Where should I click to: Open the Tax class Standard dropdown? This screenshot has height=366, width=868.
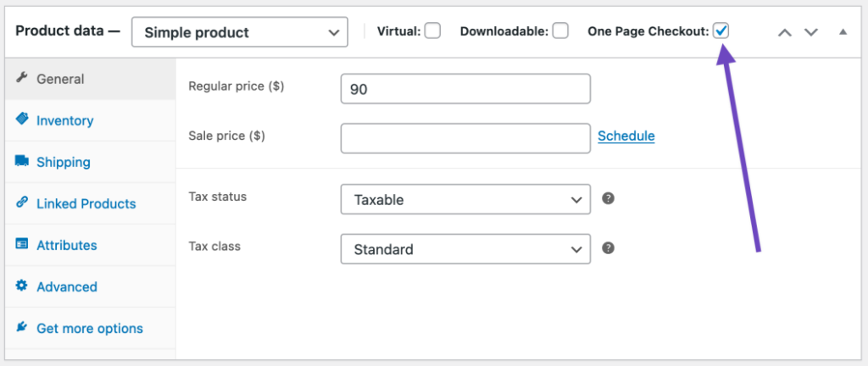(x=465, y=249)
